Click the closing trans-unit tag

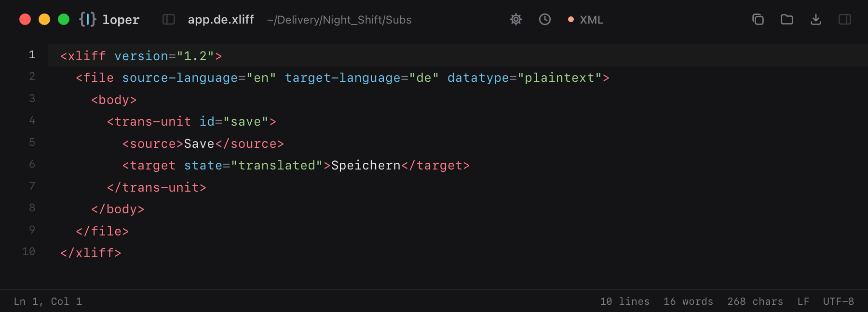pos(157,187)
